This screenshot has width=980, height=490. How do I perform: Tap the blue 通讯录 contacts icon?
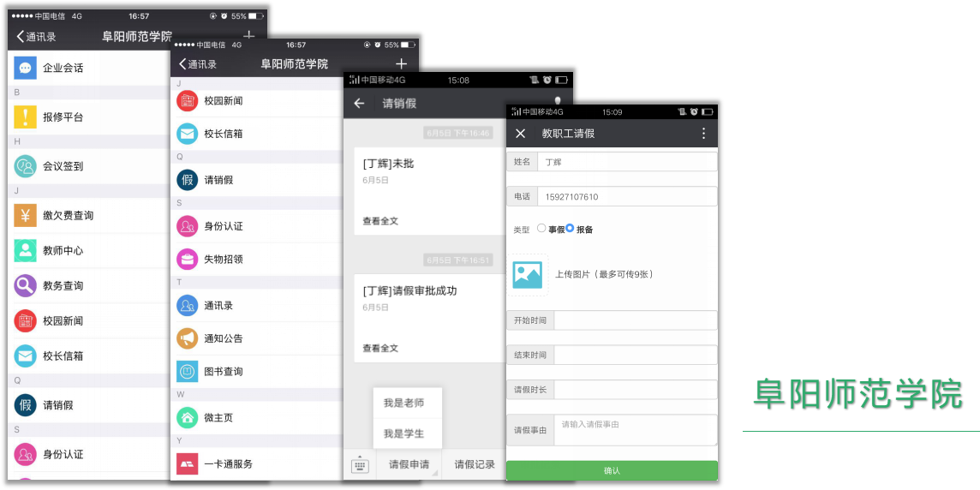coord(187,306)
